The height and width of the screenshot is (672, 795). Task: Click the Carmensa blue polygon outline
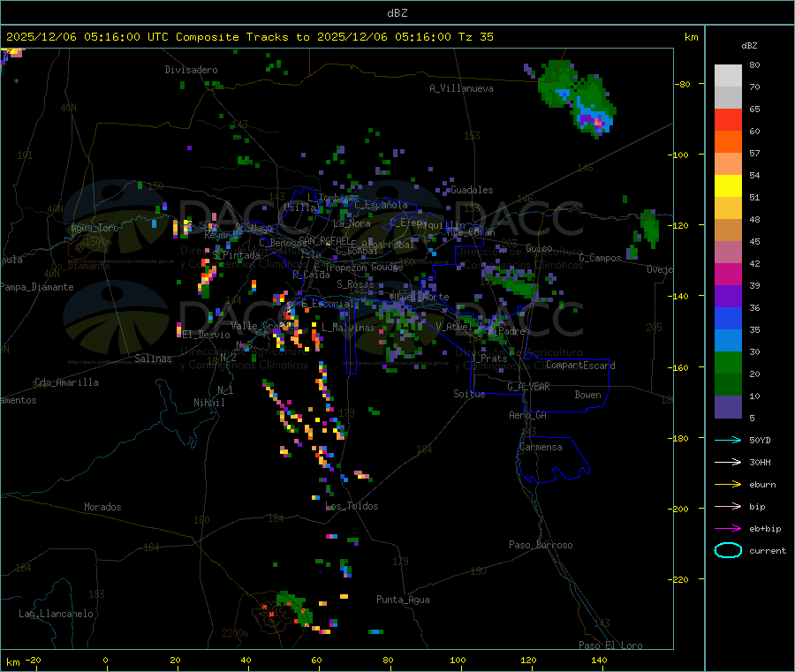[553, 460]
